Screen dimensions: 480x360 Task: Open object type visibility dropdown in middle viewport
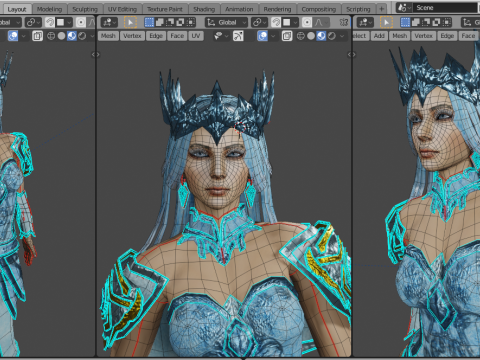221,36
